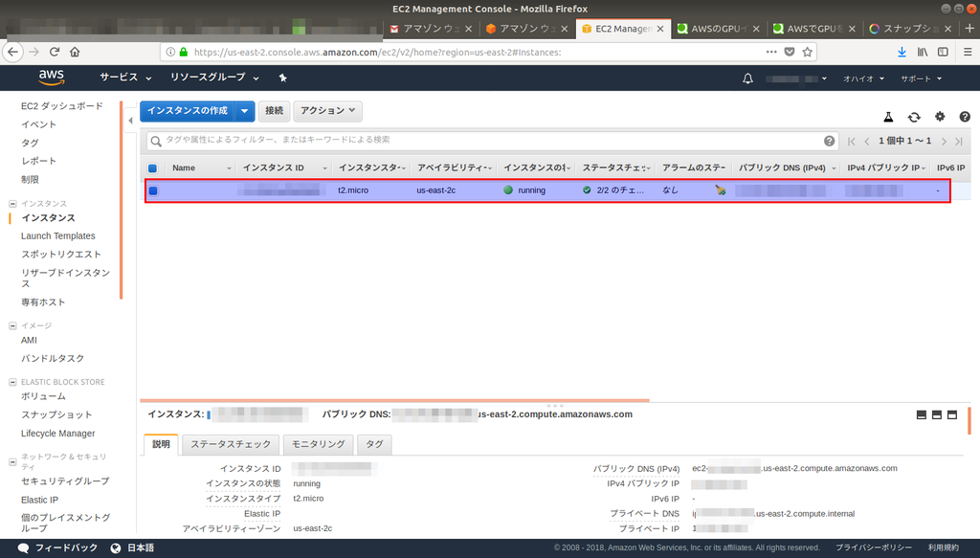980x558 pixels.
Task: Switch to the タグ details tab
Action: pyautogui.click(x=374, y=444)
